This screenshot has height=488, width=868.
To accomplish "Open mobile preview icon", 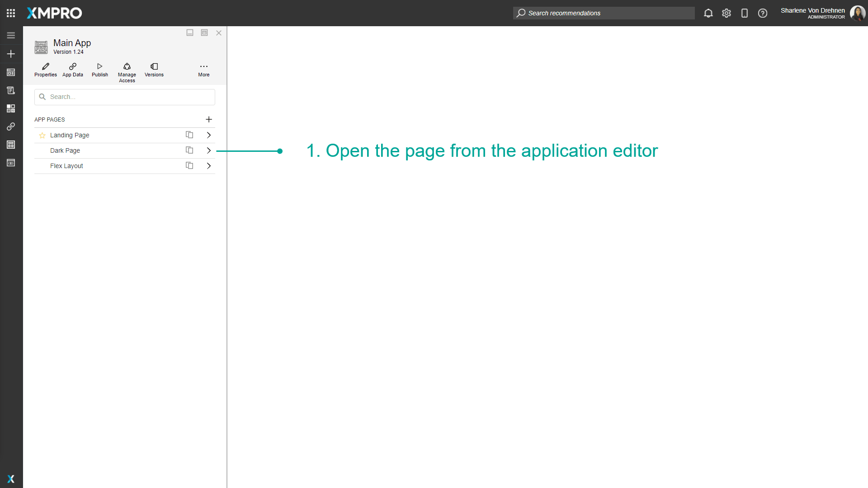I will click(744, 13).
